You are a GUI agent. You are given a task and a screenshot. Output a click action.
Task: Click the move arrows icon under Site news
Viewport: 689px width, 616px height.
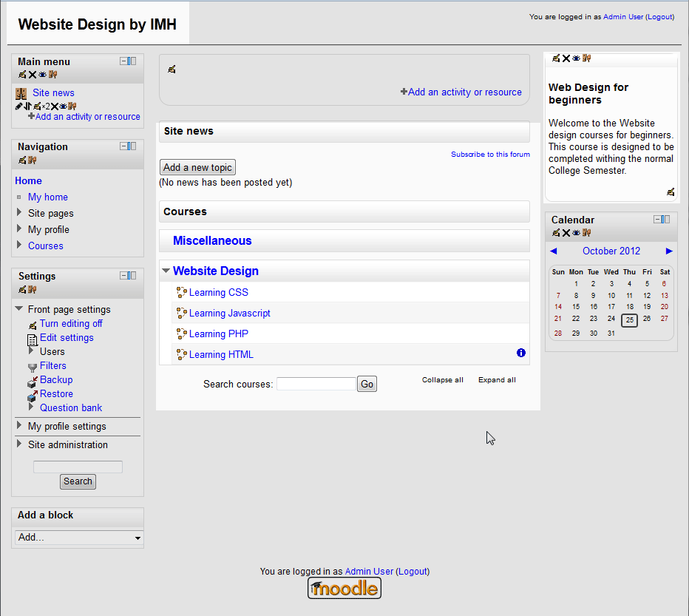click(x=27, y=106)
